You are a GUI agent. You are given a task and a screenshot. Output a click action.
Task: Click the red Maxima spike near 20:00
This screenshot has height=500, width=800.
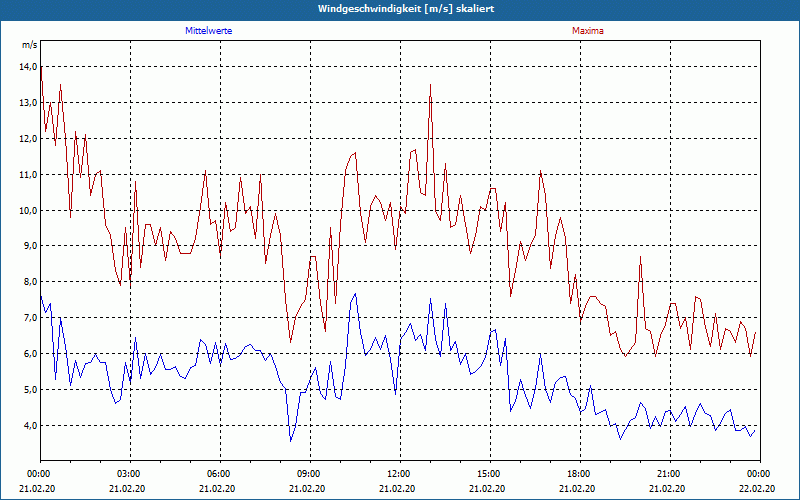click(x=640, y=257)
